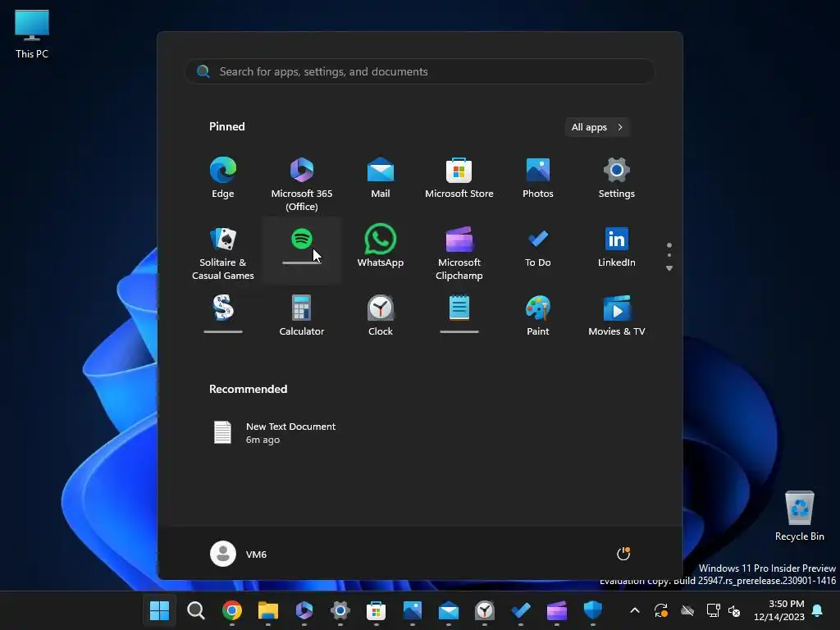Open Settings from pinned apps
The image size is (840, 630).
(x=617, y=178)
